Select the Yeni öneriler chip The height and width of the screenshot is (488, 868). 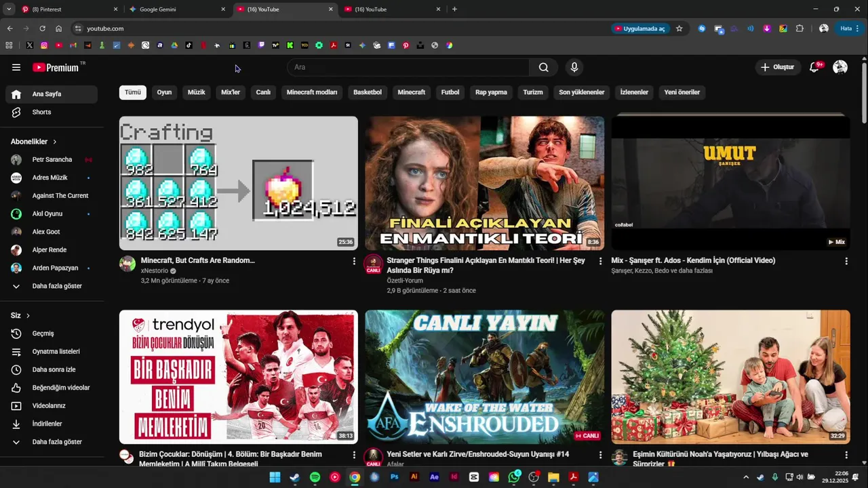pos(682,92)
